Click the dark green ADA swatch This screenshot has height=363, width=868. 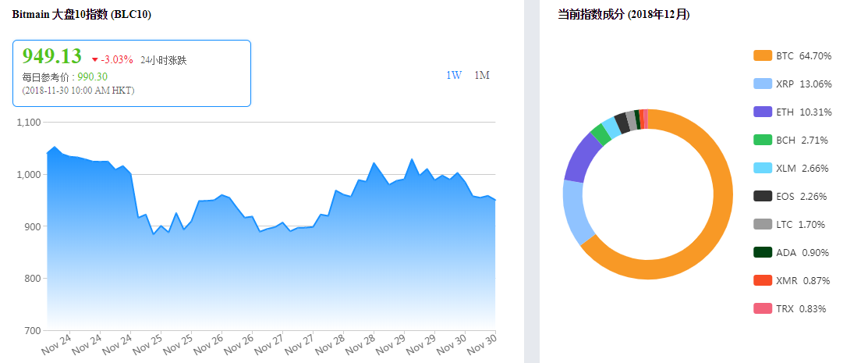(763, 252)
